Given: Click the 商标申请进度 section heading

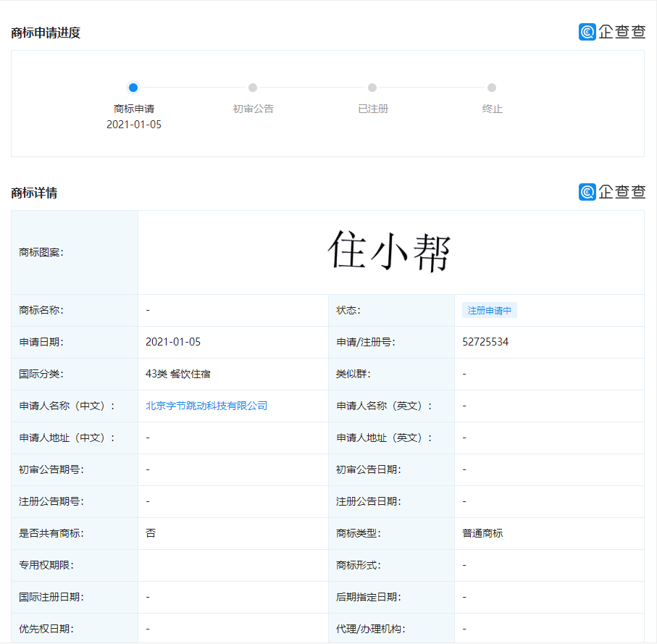Looking at the screenshot, I should point(46,33).
